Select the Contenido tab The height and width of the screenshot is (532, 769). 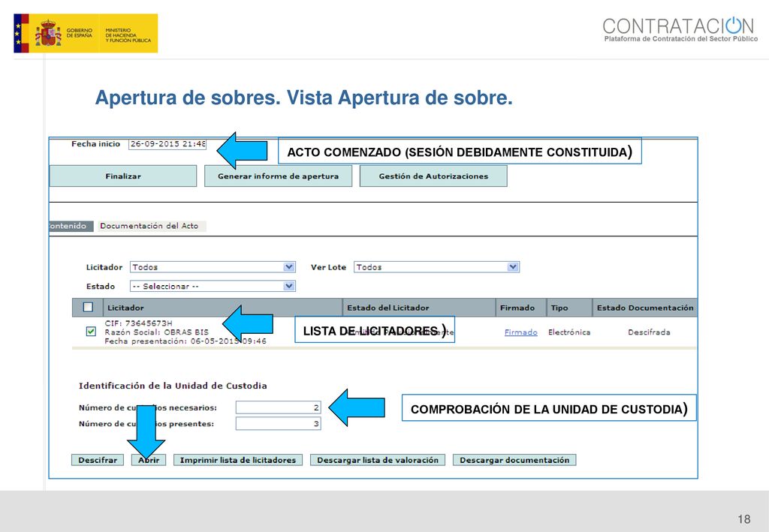coord(71,226)
